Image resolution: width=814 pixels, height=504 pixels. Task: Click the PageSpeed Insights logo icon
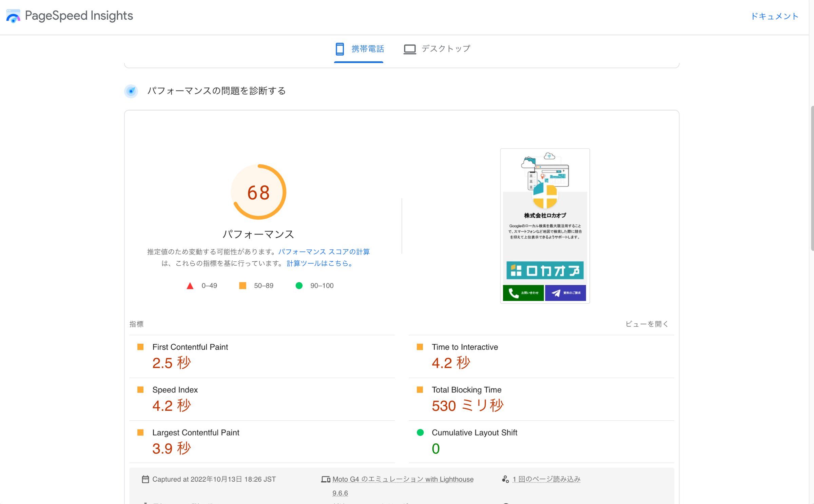(13, 16)
